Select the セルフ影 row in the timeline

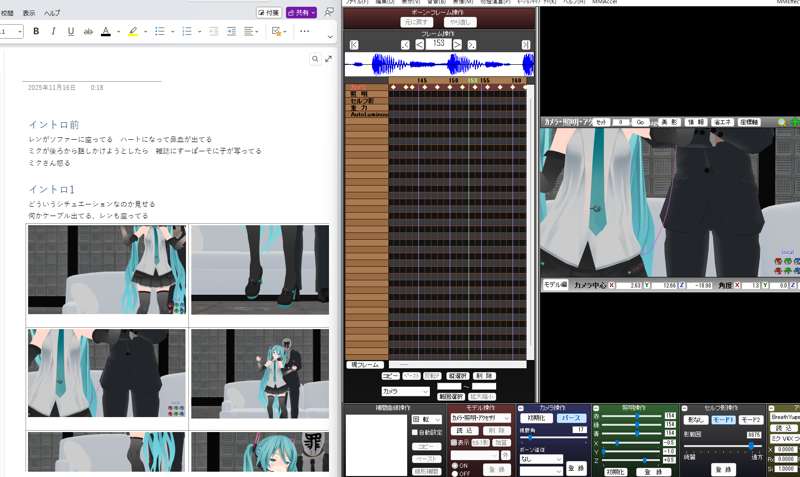click(x=366, y=101)
